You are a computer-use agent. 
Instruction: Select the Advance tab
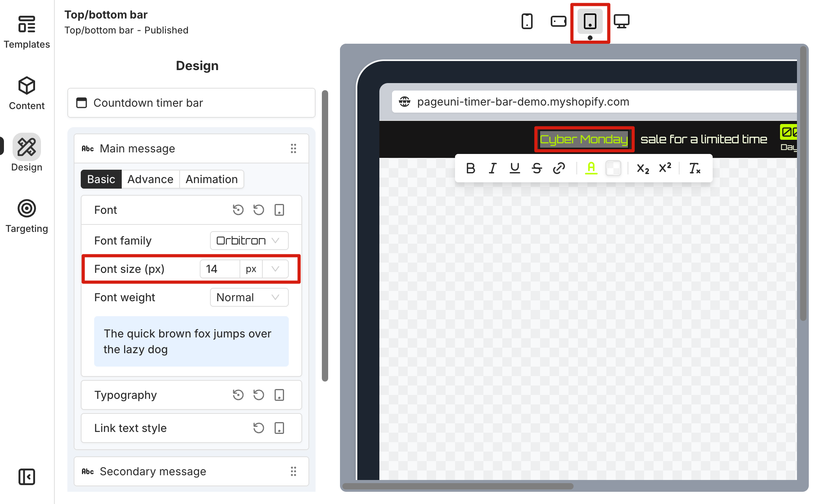[x=150, y=179]
